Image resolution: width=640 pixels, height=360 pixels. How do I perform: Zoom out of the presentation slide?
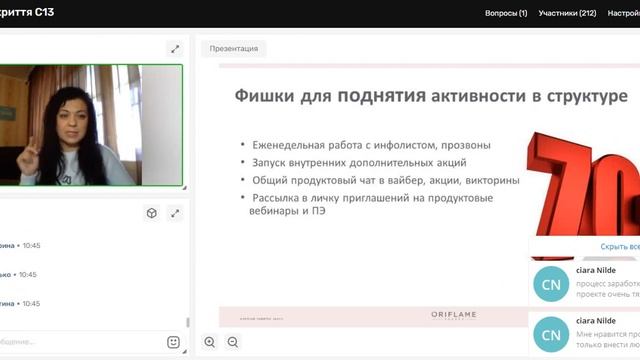point(233,342)
